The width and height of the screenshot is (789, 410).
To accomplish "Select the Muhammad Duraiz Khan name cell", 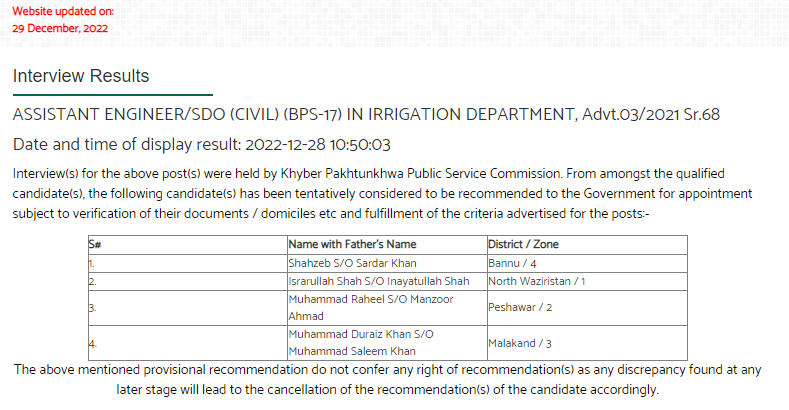I will click(x=387, y=343).
